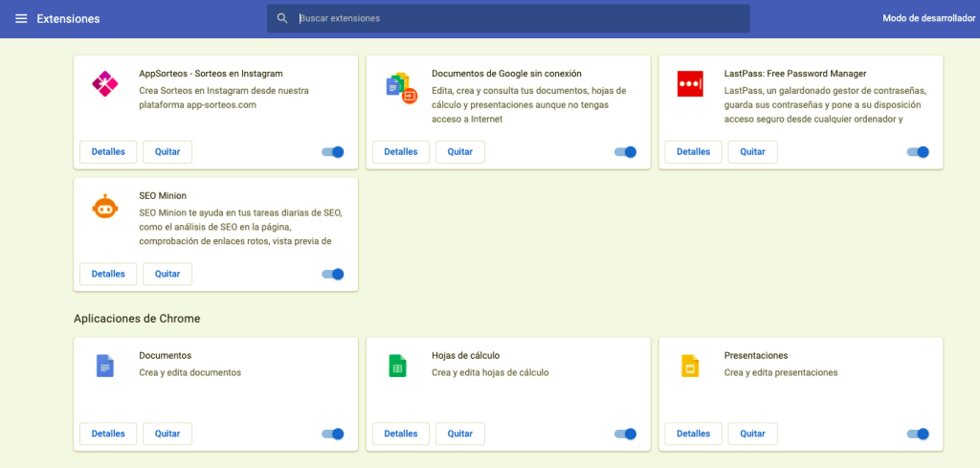This screenshot has height=468, width=980.
Task: Disable the Hojas de cálculo app toggle
Action: (x=625, y=434)
